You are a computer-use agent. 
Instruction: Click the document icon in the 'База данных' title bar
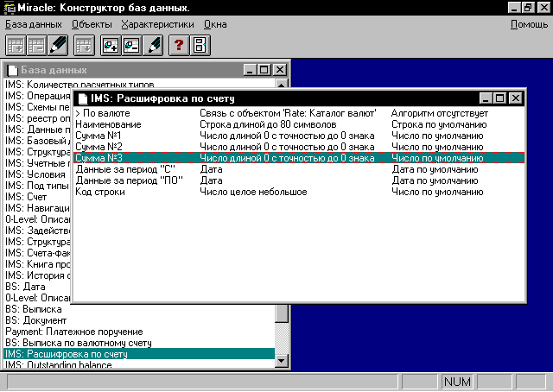(13, 69)
